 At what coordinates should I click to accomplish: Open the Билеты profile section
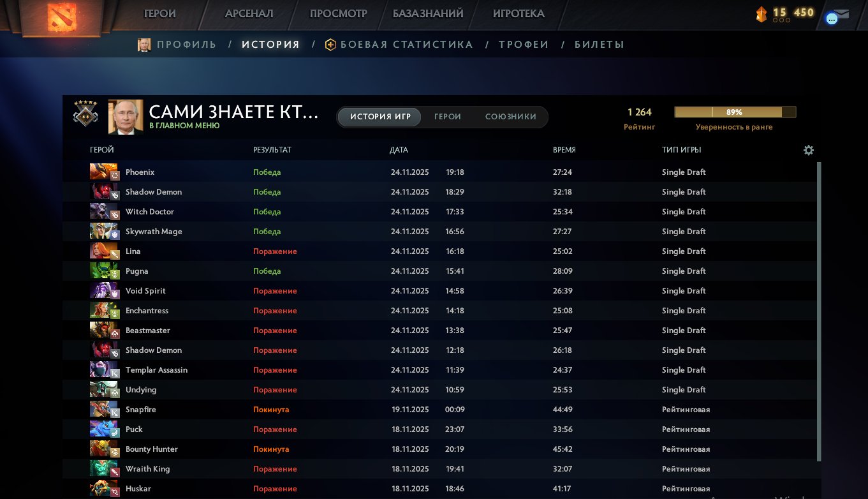(x=600, y=45)
